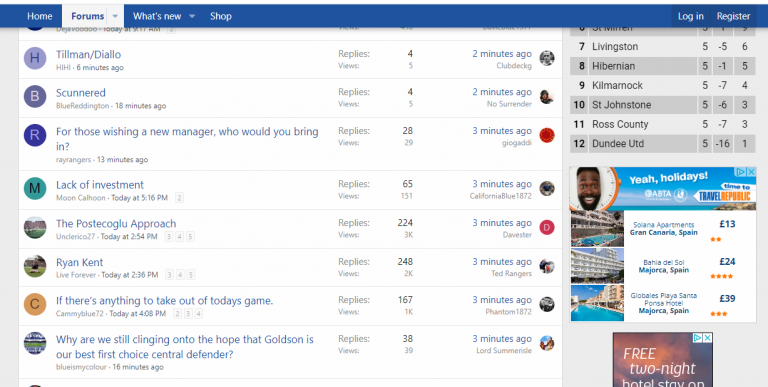The height and width of the screenshot is (387, 768).
Task: Close the Travel Republic ad
Action: click(751, 172)
